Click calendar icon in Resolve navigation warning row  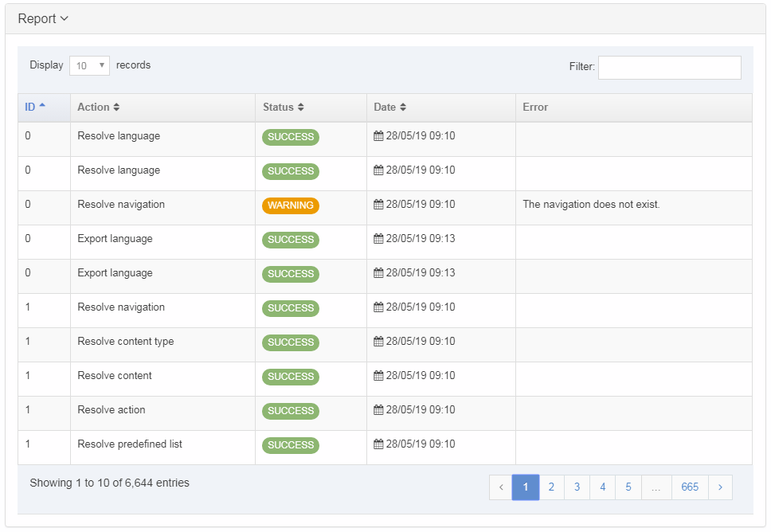tap(378, 205)
